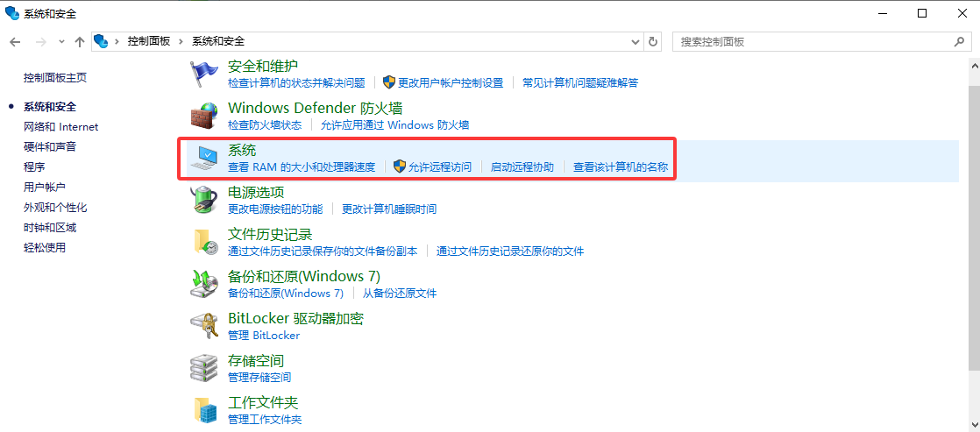Screen dimensions: 980x432
Task: Open 程序 category in sidebar
Action: [34, 166]
